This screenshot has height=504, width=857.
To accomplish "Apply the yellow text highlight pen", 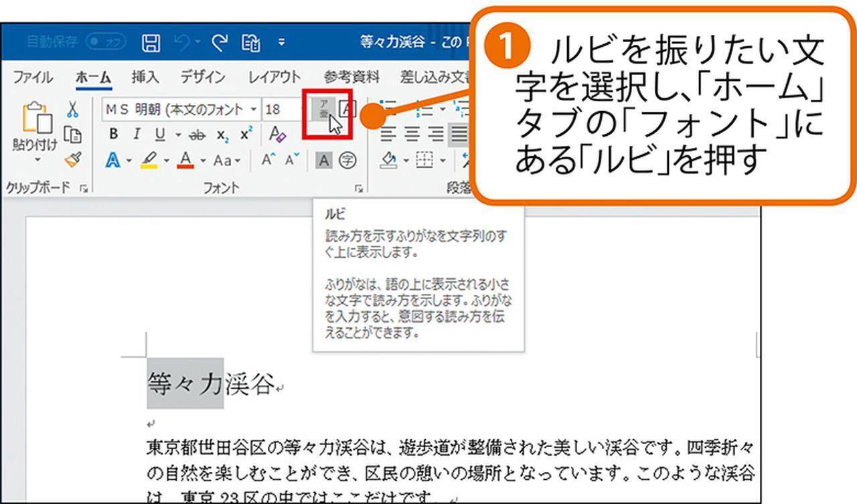I will 148,161.
